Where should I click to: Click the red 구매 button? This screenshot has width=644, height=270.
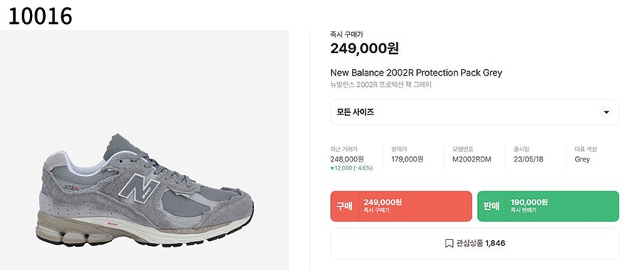[401, 206]
